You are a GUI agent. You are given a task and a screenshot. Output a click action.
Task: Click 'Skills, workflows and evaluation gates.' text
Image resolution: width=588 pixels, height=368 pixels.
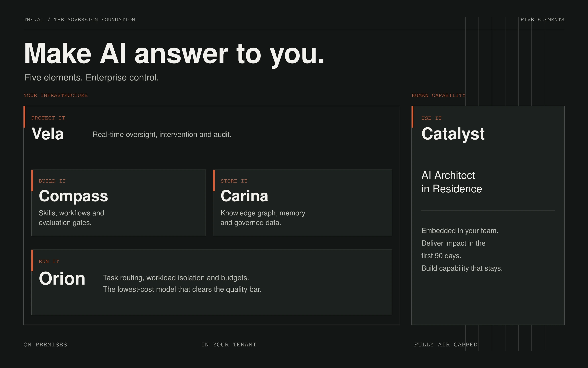click(x=72, y=218)
